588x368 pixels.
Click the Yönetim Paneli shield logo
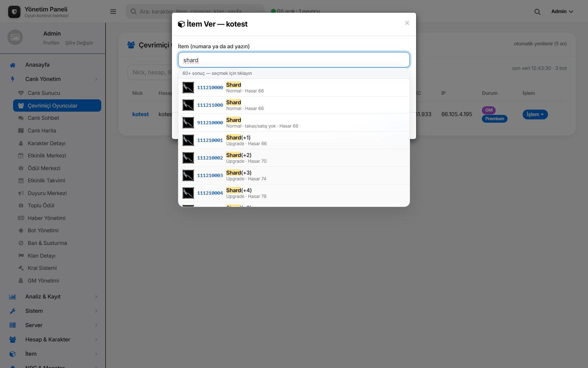point(14,12)
